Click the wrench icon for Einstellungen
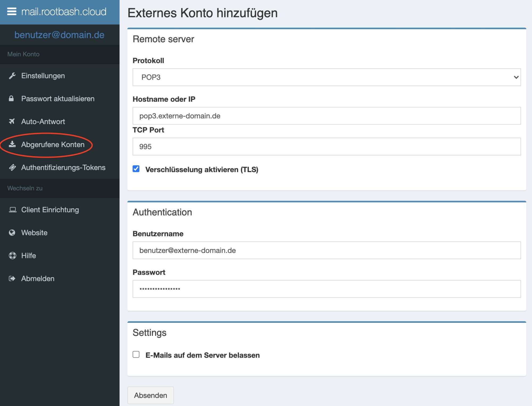This screenshot has height=406, width=532. 12,76
